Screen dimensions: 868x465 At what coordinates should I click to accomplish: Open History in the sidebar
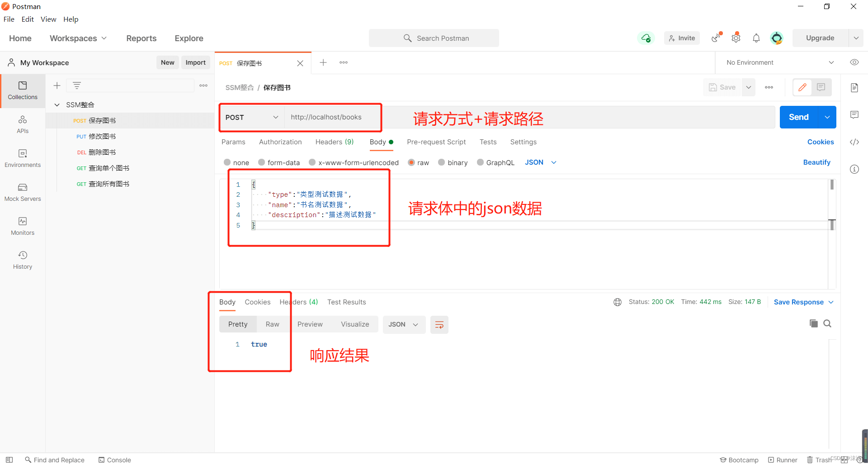point(23,260)
